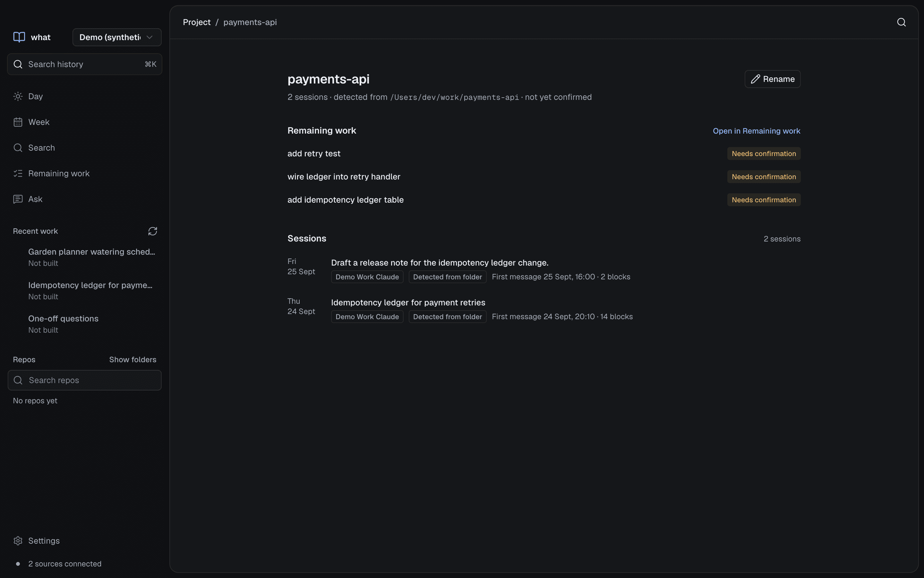This screenshot has height=578, width=924.
Task: Click the sun icon next to Day
Action: [x=18, y=96]
